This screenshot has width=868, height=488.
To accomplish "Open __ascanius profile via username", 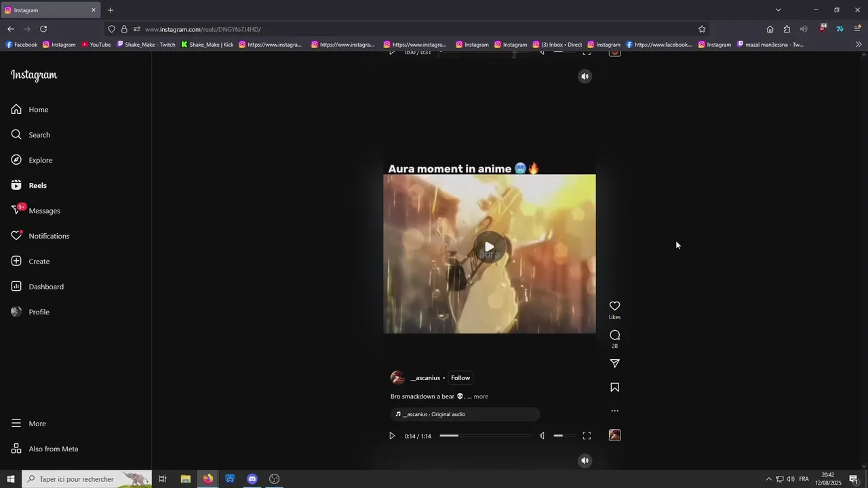I will (x=425, y=378).
